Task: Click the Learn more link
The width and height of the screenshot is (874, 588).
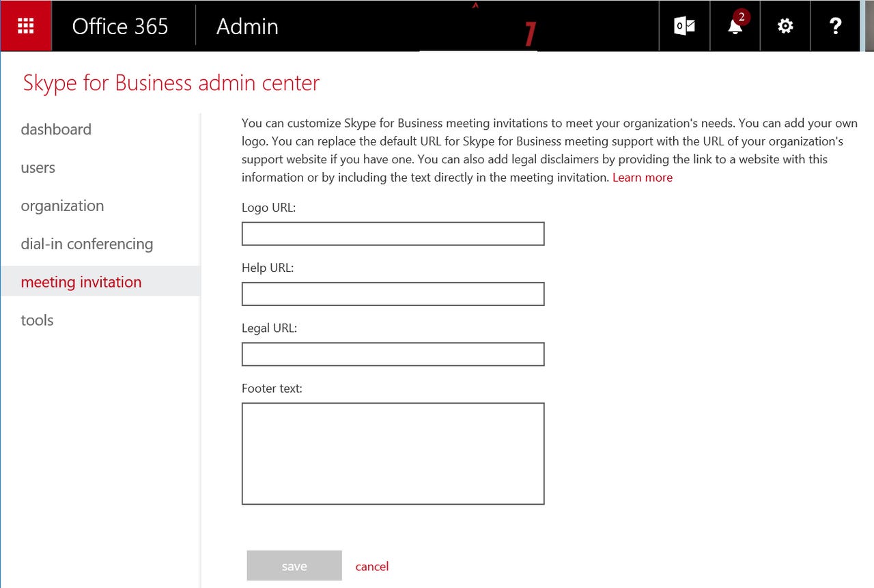Action: click(642, 177)
